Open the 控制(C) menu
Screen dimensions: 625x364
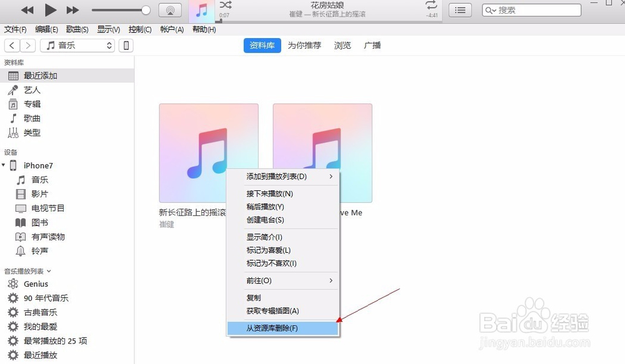click(140, 29)
